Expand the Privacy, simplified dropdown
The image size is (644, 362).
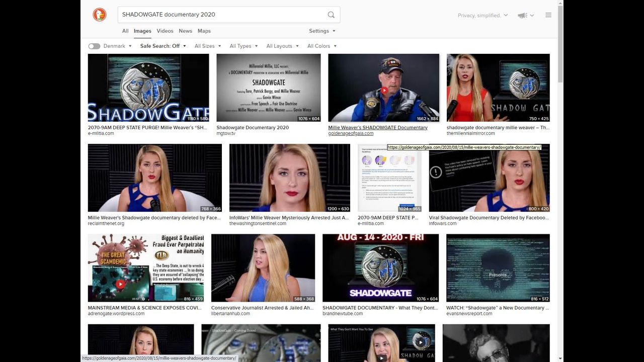(482, 16)
